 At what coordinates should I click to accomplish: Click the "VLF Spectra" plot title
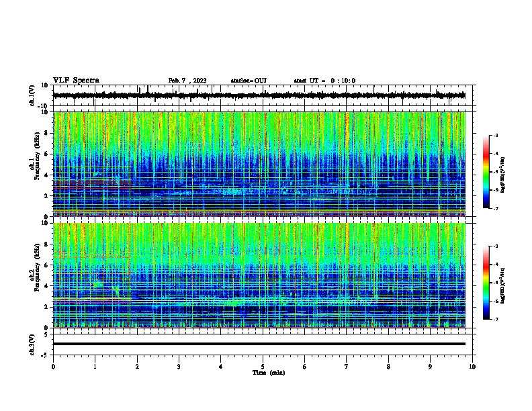[x=76, y=81]
